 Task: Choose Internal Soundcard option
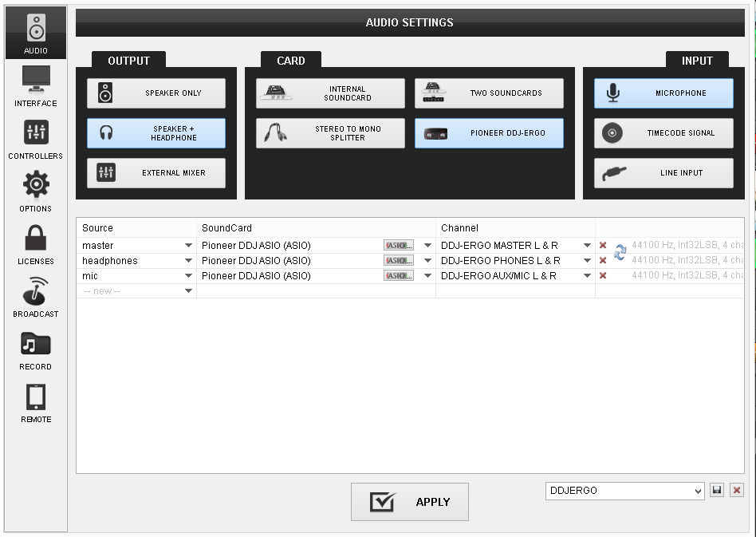point(330,93)
